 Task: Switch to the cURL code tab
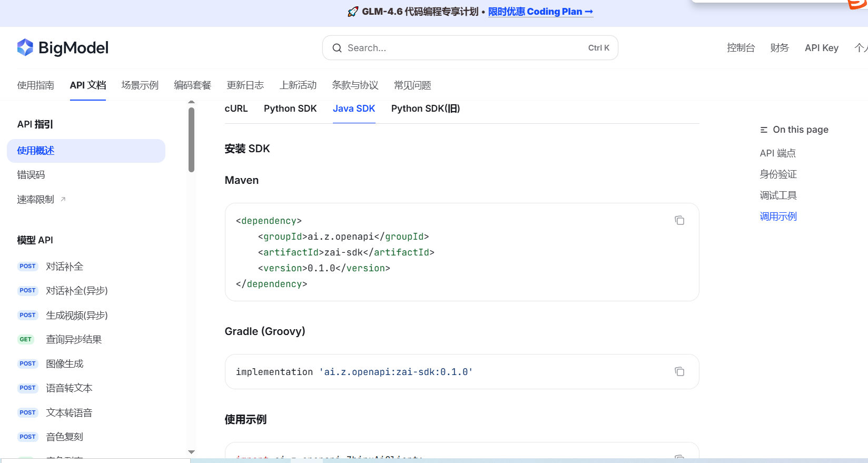tap(236, 109)
